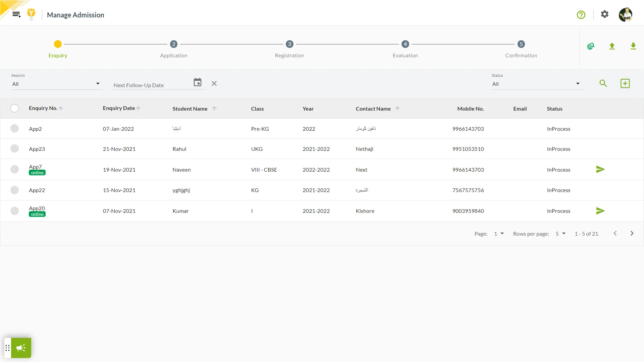This screenshot has width=644, height=362.
Task: Click the Manage Admission title
Action: [75, 15]
